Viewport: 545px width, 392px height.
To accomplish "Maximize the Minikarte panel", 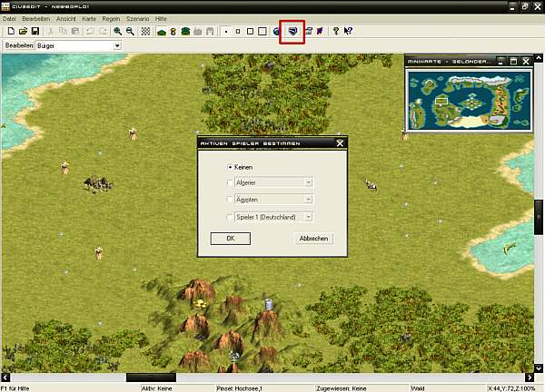I will coord(513,62).
